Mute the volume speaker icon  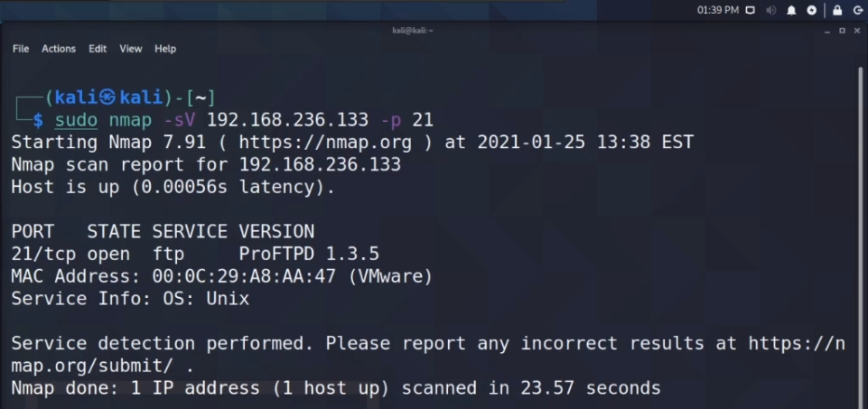coord(772,10)
